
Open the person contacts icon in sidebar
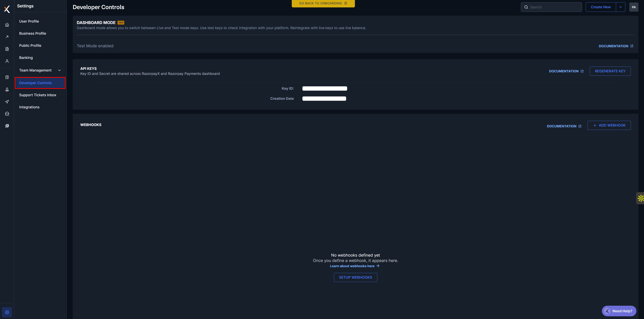coord(7,61)
